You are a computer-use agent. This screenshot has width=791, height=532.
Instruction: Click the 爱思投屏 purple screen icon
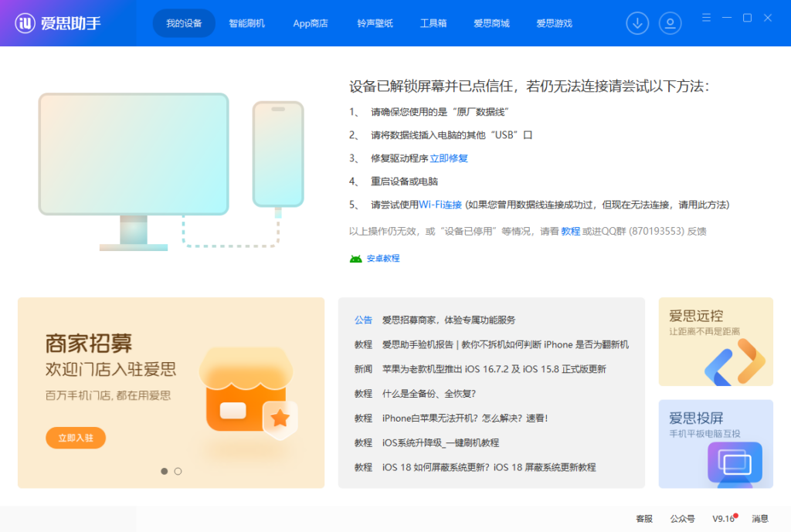735,464
